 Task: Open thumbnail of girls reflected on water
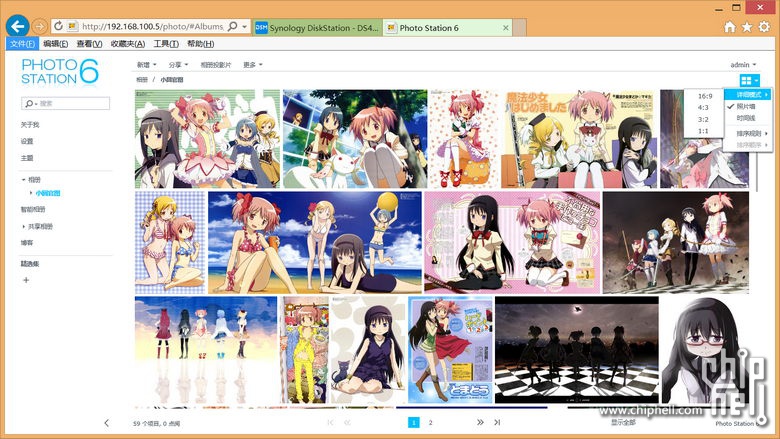pos(206,350)
